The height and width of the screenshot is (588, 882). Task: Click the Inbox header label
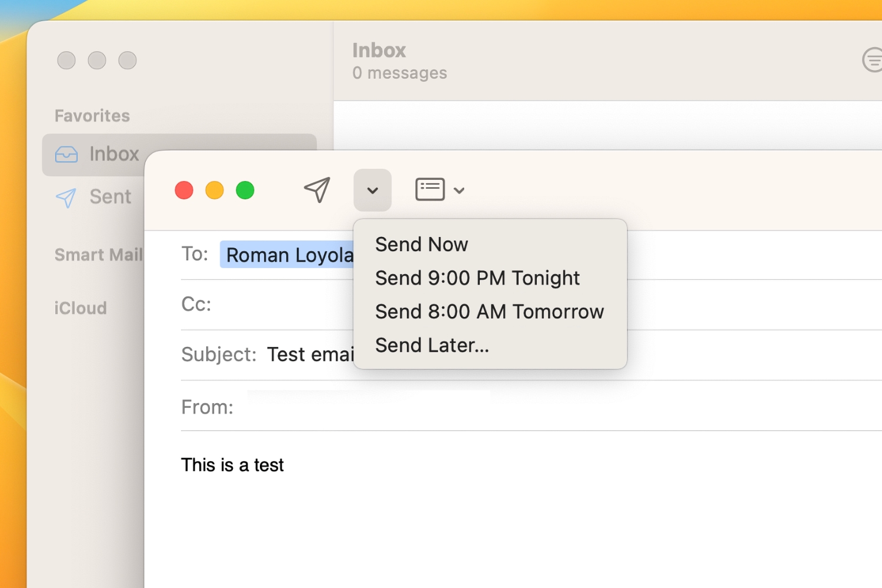(379, 50)
